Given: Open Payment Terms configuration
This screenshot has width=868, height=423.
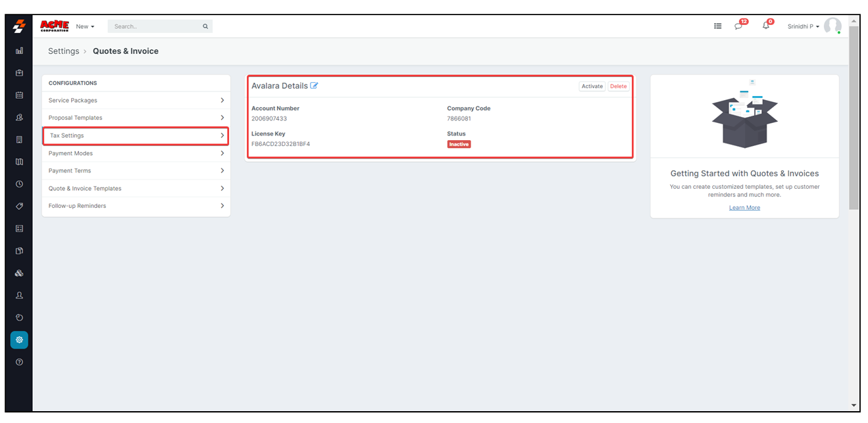Looking at the screenshot, I should 136,170.
